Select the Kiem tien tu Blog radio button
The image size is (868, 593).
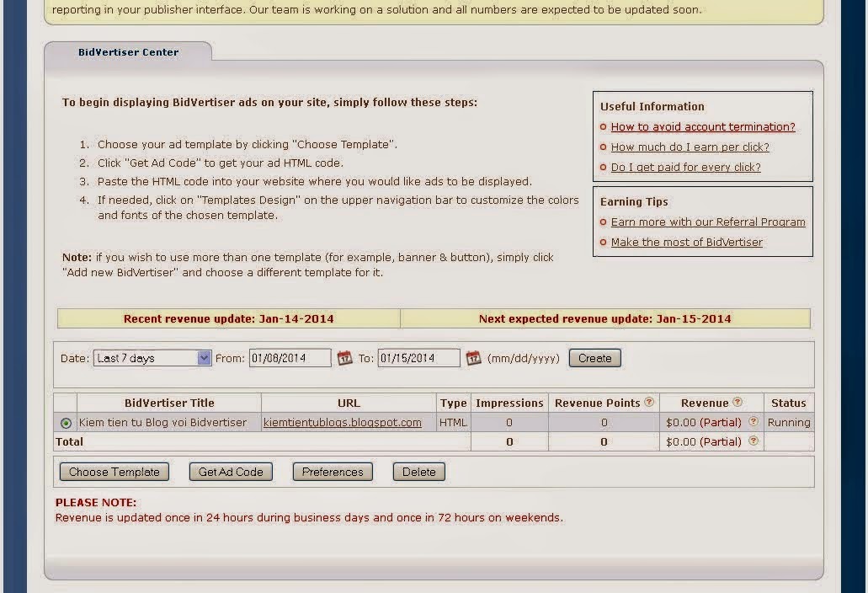click(x=66, y=423)
